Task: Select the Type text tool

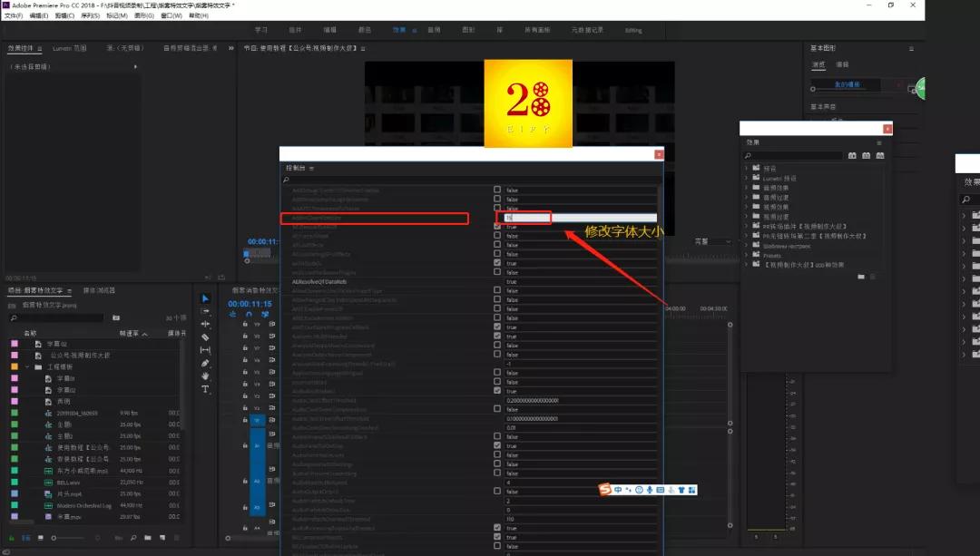Action: tap(206, 389)
